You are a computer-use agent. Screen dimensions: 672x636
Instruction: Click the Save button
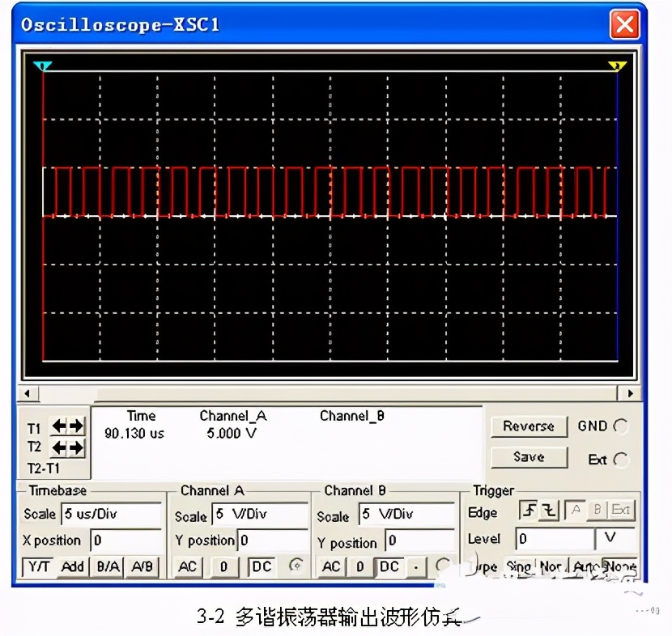click(529, 457)
